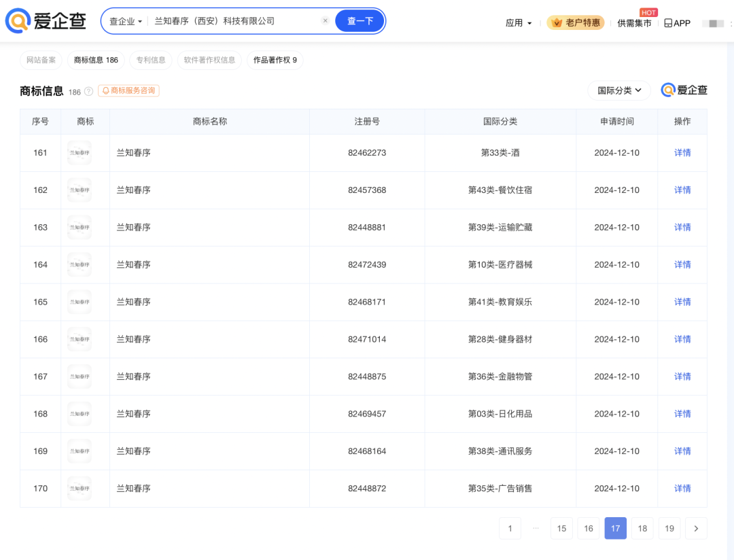Open the 兰知春序 trademark thumbnail in row 161
This screenshot has height=560, width=734.
click(80, 153)
